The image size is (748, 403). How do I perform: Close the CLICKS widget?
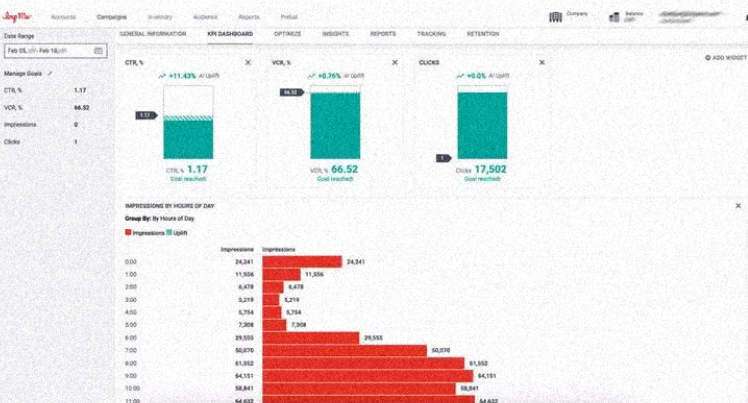(542, 62)
